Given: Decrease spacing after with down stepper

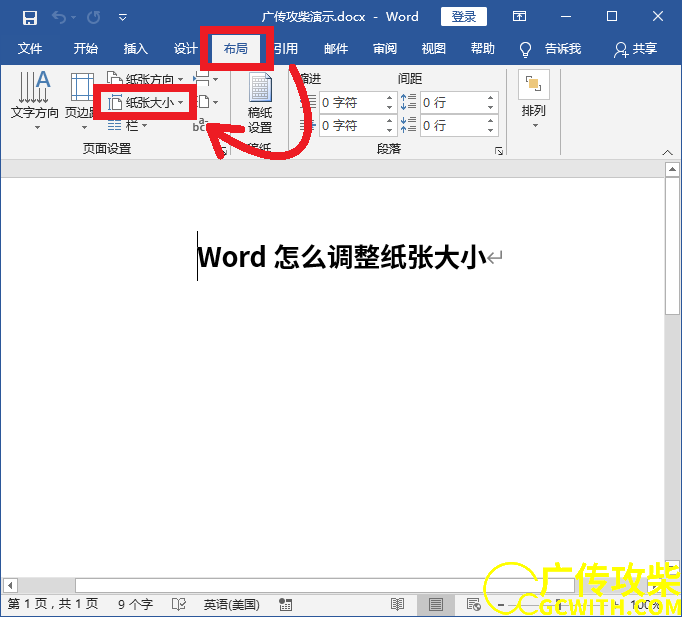Looking at the screenshot, I should click(x=491, y=131).
